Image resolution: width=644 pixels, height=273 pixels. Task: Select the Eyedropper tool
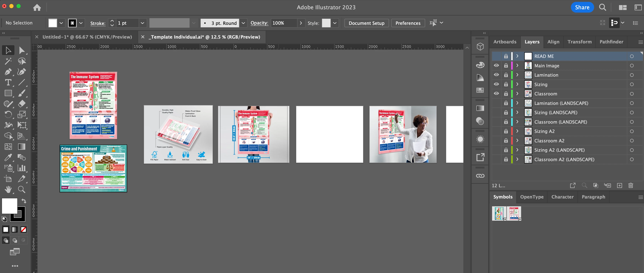point(8,157)
